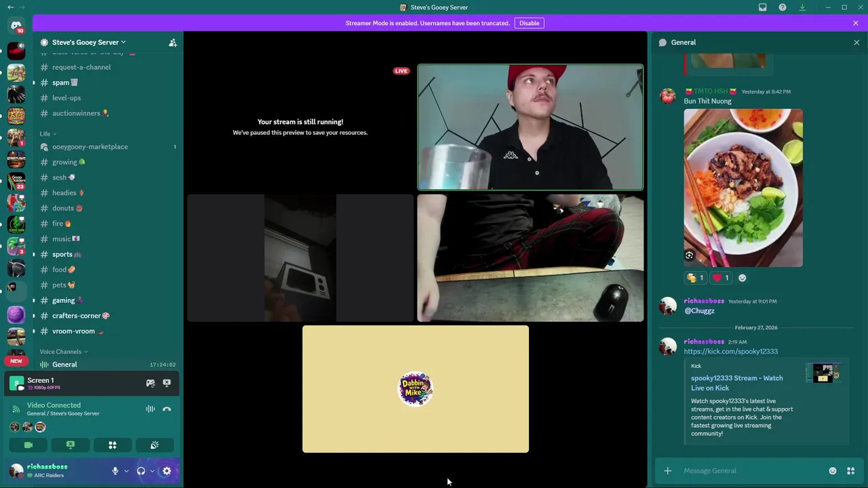The image size is (868, 488).
Task: Toggle the clapping hands reaction
Action: click(696, 278)
